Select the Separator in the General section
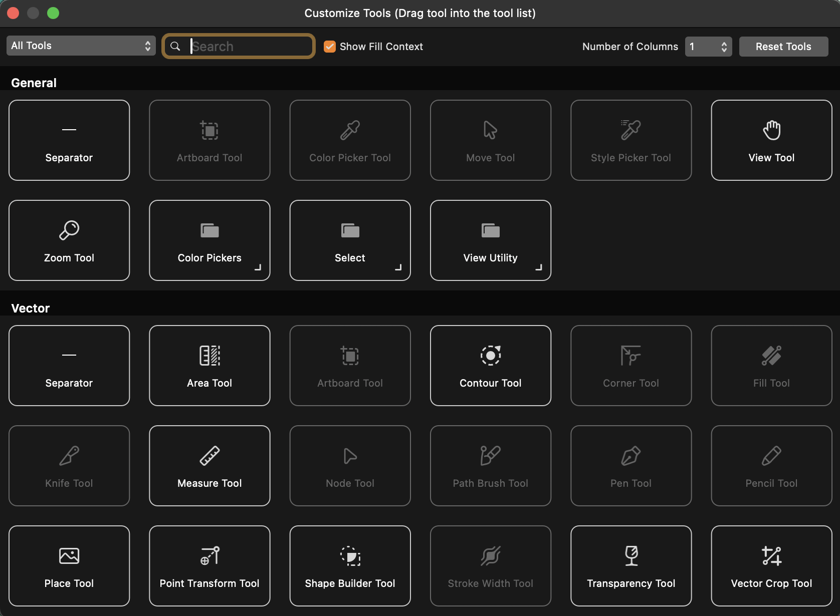The image size is (840, 616). 69,140
